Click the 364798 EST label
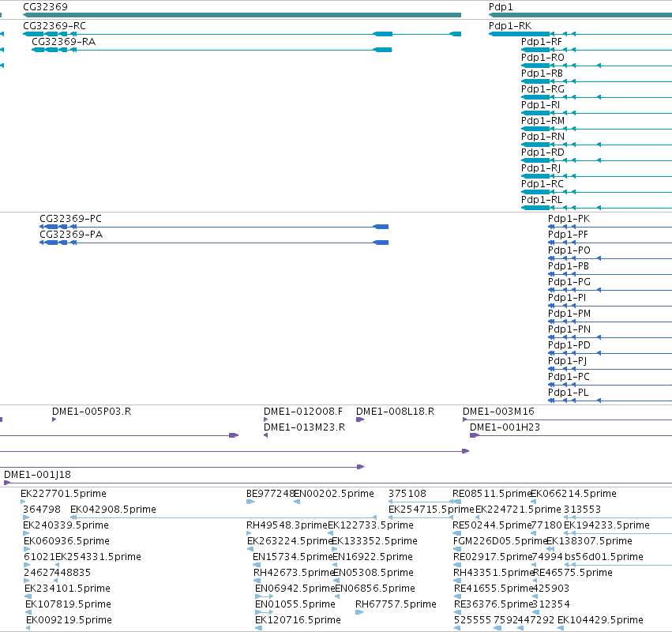672x632 pixels. coord(42,510)
